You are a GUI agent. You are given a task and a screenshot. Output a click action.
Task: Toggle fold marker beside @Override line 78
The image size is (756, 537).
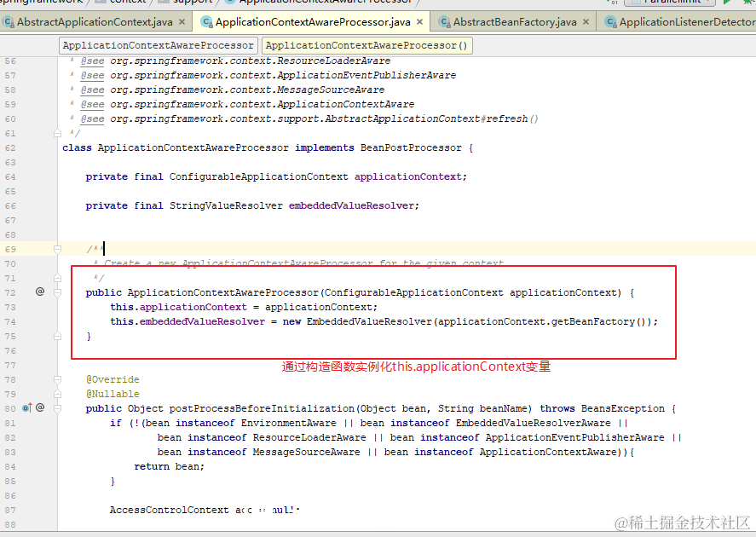[57, 379]
